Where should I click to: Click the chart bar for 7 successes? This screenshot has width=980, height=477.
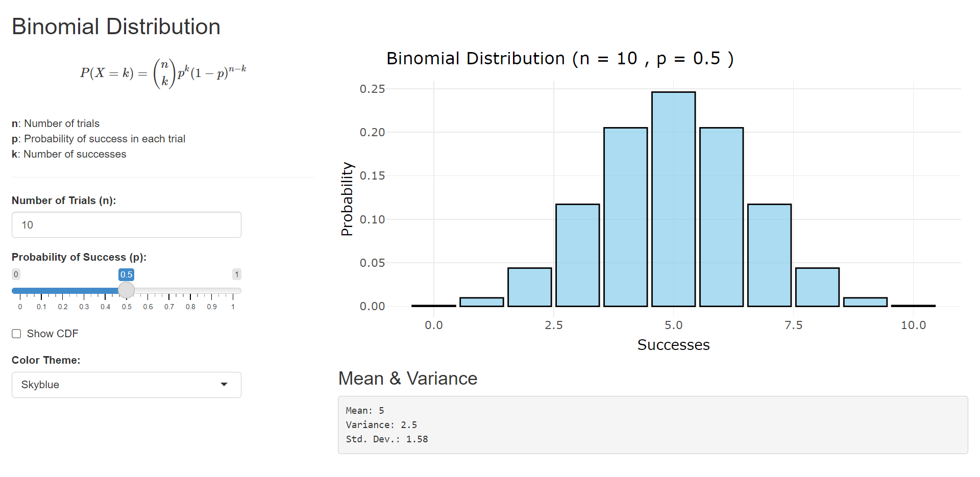tap(769, 255)
